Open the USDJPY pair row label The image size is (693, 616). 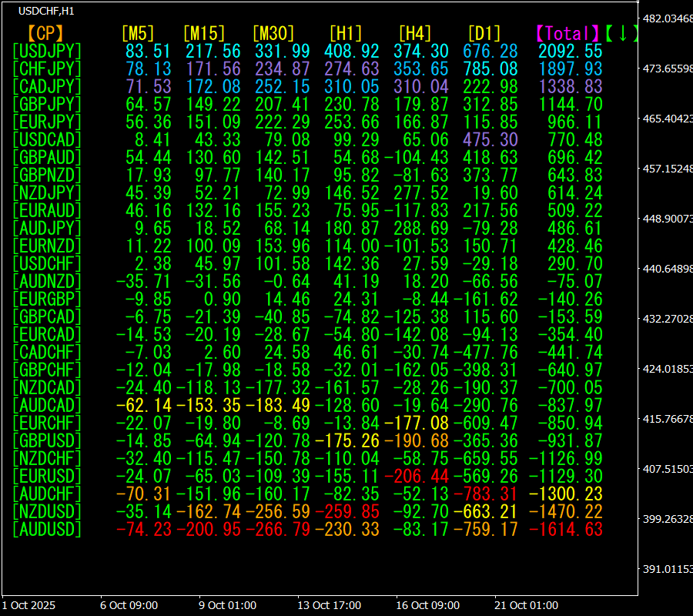pos(46,51)
